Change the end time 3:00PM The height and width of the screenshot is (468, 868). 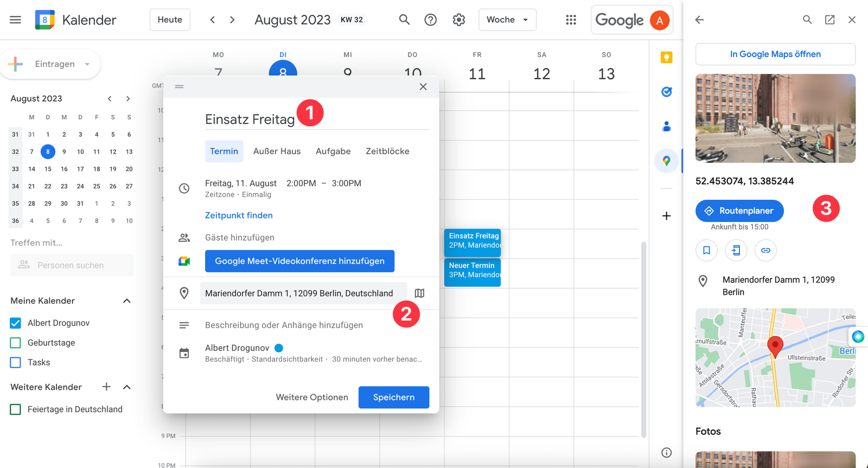coord(346,184)
